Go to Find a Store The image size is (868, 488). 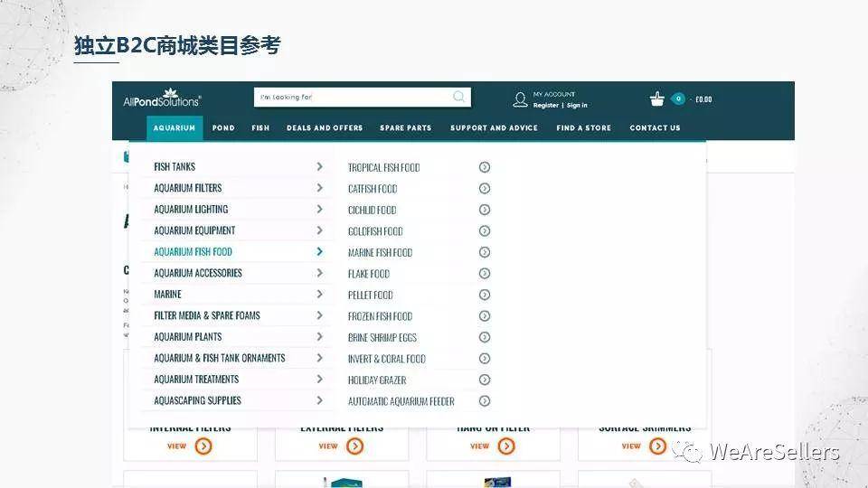click(x=584, y=127)
